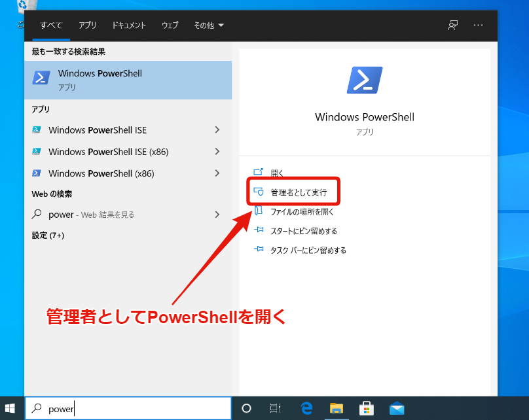Expand Windows PowerShell (x86) chevron

pyautogui.click(x=217, y=173)
